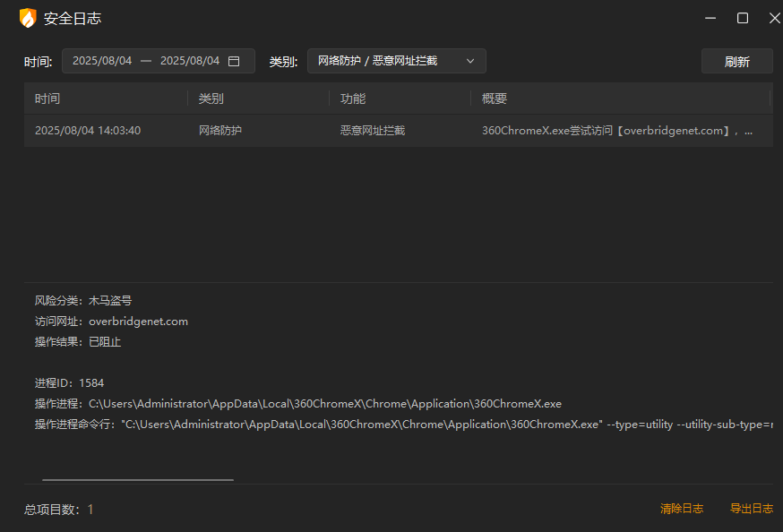Viewport: 783px width, 532px height.
Task: Minimize the 安全日志 window
Action: coord(710,18)
